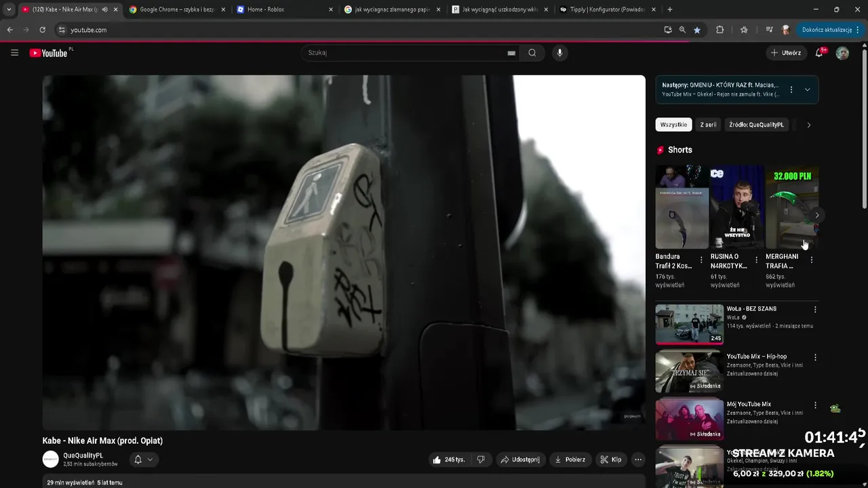Click the Pobierz download button
Screen dimensions: 868x488
[570, 460]
